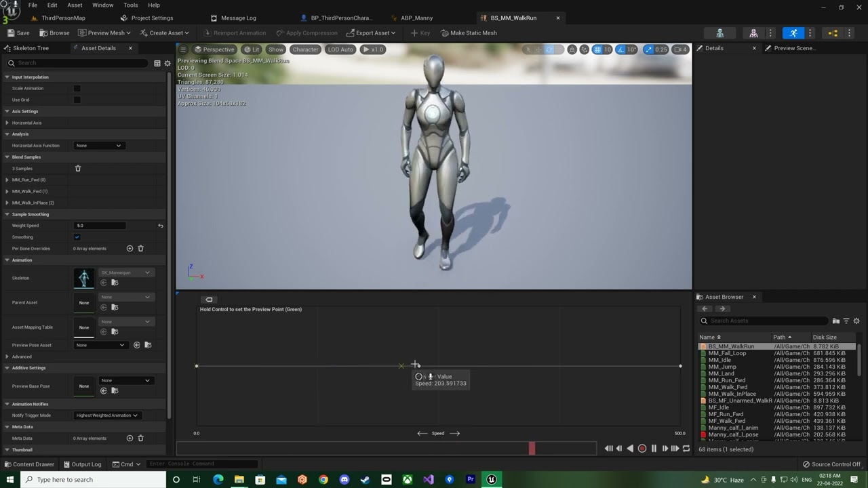The height and width of the screenshot is (488, 868).
Task: Open the Content Drawer
Action: (x=29, y=464)
